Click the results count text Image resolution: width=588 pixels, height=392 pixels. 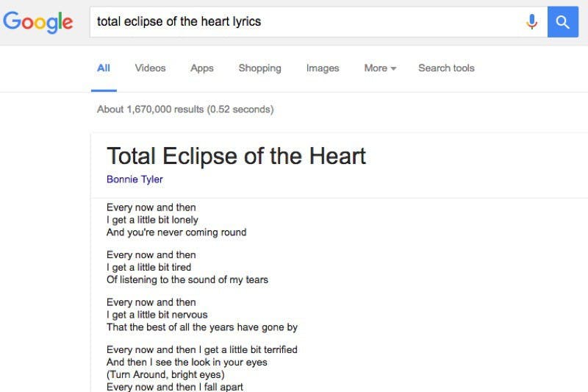[185, 109]
